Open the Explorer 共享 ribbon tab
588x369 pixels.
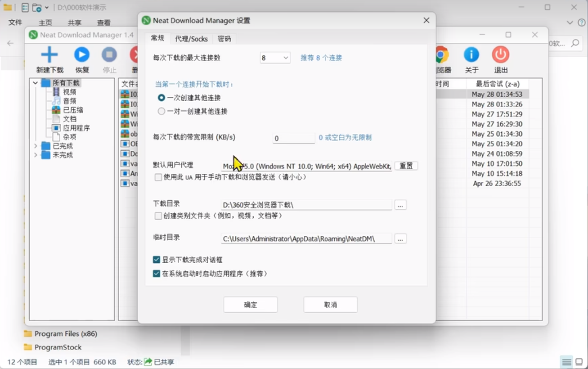75,22
